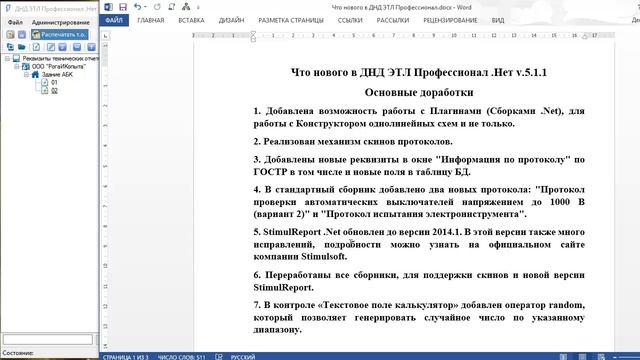The image size is (640, 360).
Task: Click the Распечатать т.о. button
Action: pyautogui.click(x=60, y=35)
